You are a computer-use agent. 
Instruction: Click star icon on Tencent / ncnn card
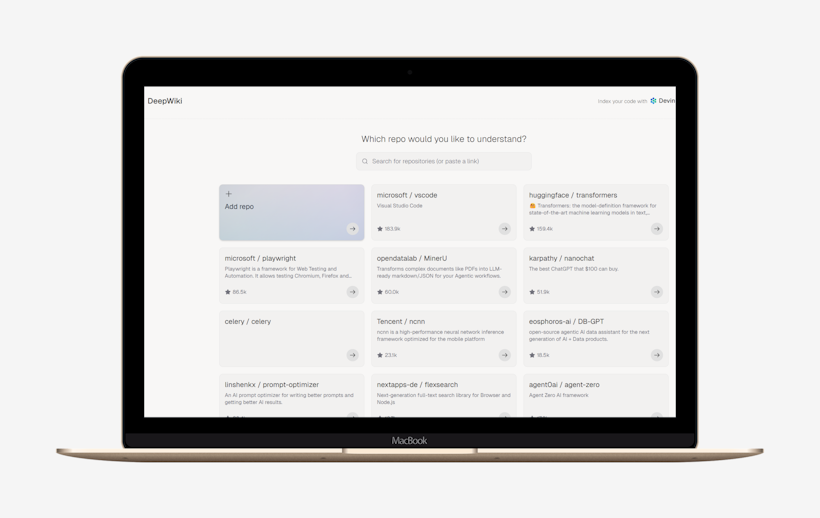tap(380, 355)
